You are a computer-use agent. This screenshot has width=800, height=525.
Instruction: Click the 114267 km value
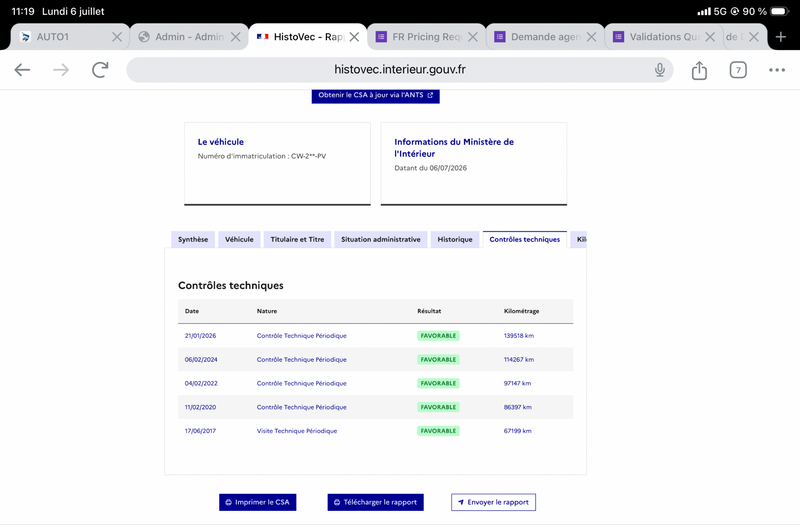(x=519, y=360)
